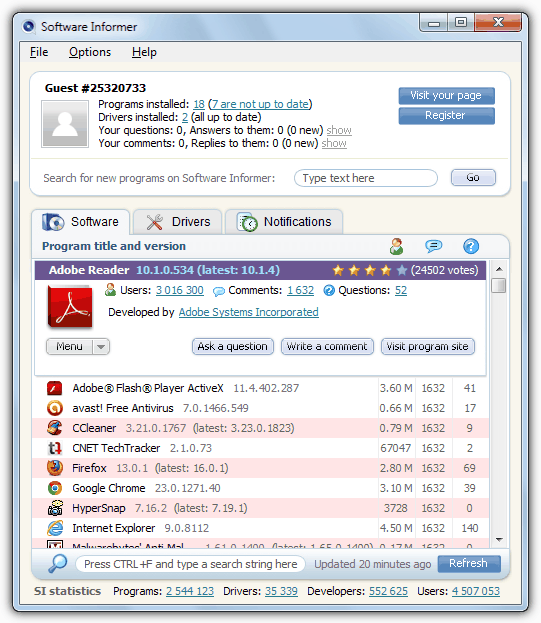Click the Visit your page button
541x623 pixels.
(x=446, y=96)
